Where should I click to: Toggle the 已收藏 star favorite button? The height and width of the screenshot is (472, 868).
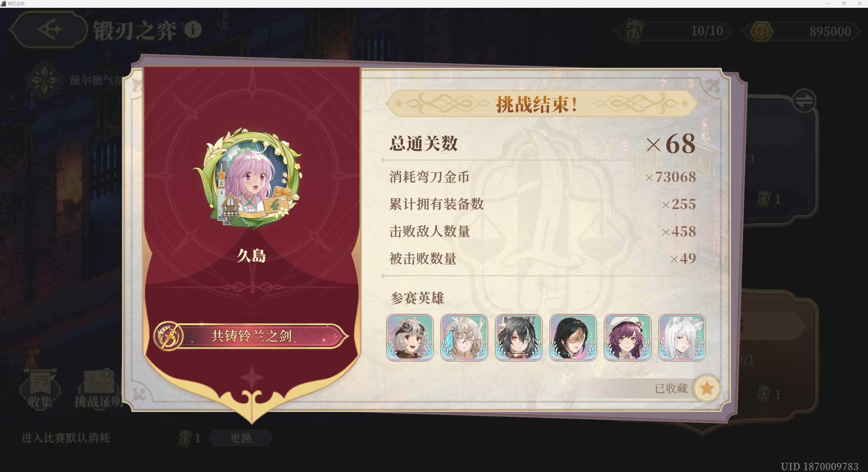click(707, 388)
